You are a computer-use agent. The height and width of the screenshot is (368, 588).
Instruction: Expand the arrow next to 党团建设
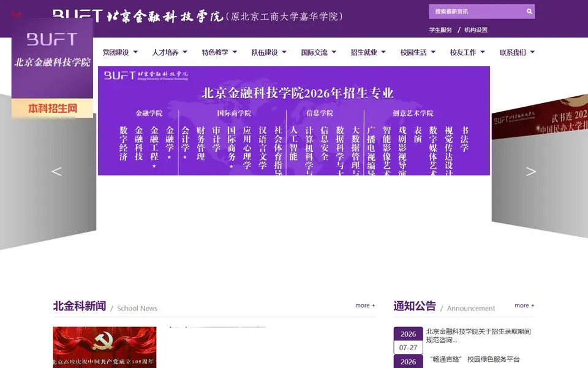click(x=135, y=52)
